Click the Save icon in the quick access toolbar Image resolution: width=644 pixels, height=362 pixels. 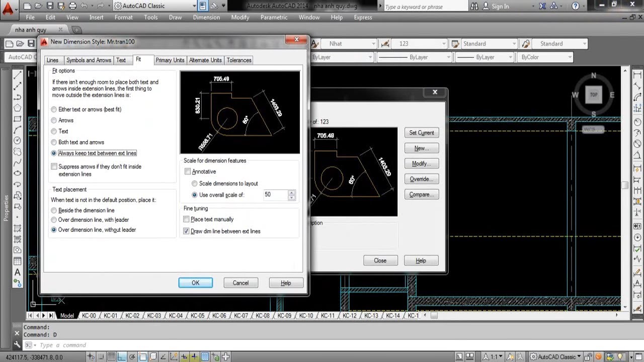(50, 6)
